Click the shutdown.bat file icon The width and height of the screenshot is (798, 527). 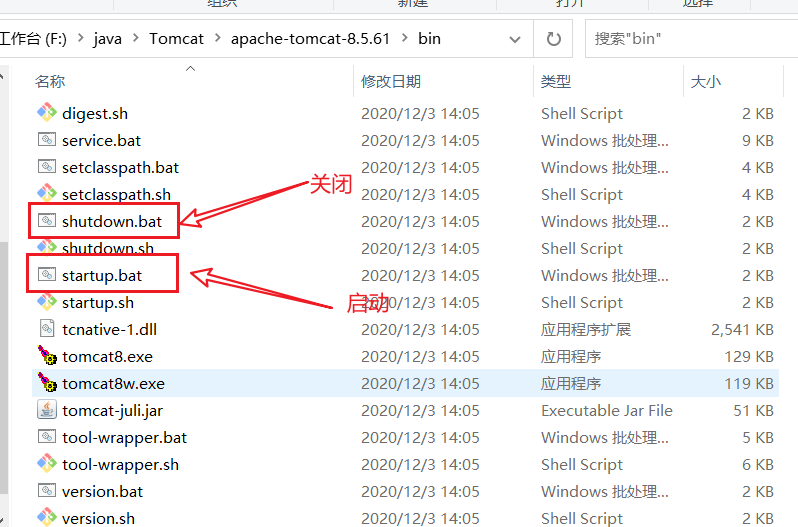tap(47, 221)
